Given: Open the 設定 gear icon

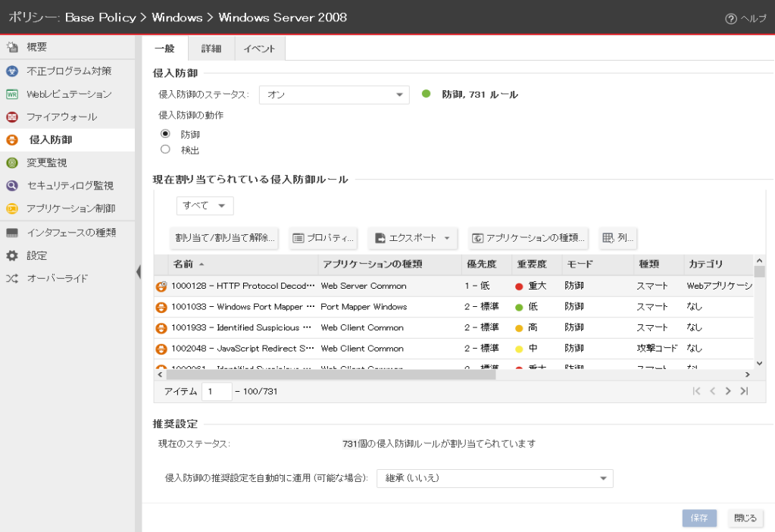Looking at the screenshot, I should point(11,255).
